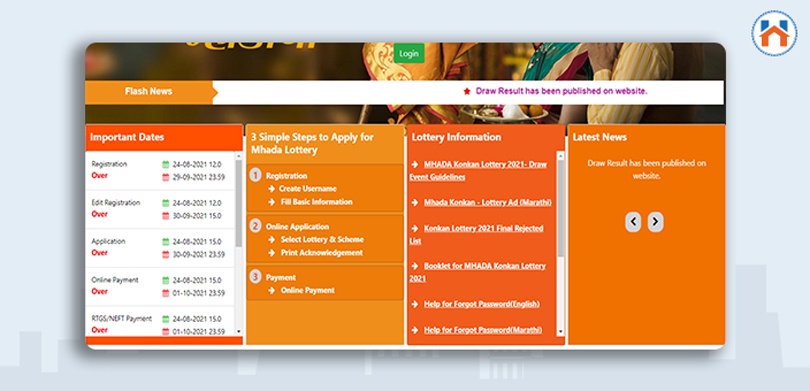The image size is (810, 391).
Task: Select the 3 Simple Steps panel header
Action: [312, 144]
